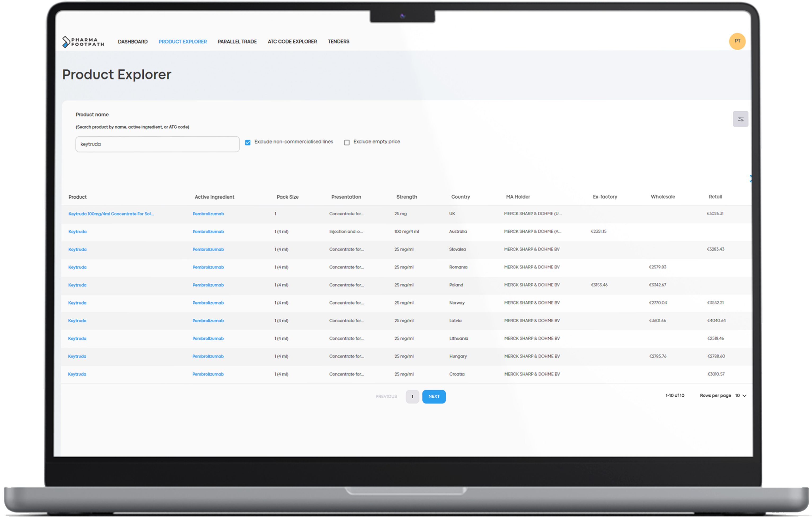Click the Wholesale column header

663,197
